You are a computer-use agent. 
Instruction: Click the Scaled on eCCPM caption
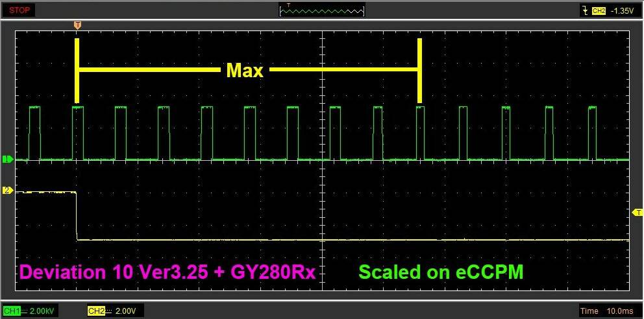tap(441, 272)
